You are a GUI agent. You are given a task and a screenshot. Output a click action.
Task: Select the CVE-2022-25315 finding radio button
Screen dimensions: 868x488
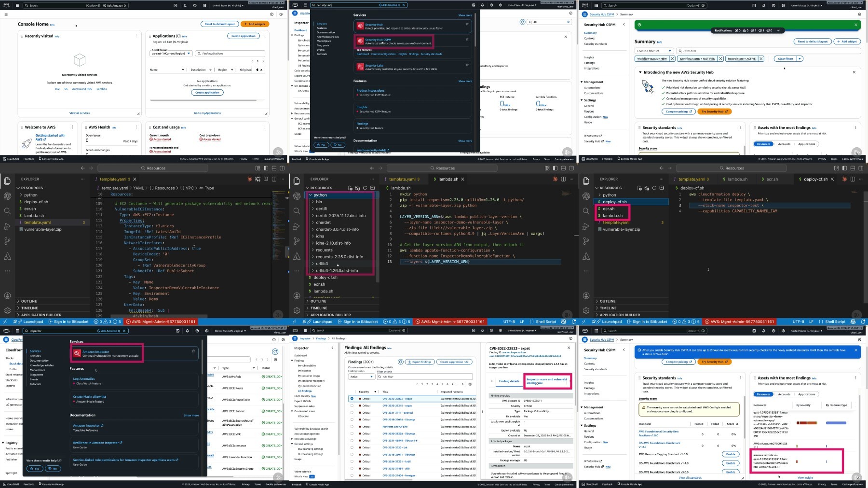click(x=352, y=405)
